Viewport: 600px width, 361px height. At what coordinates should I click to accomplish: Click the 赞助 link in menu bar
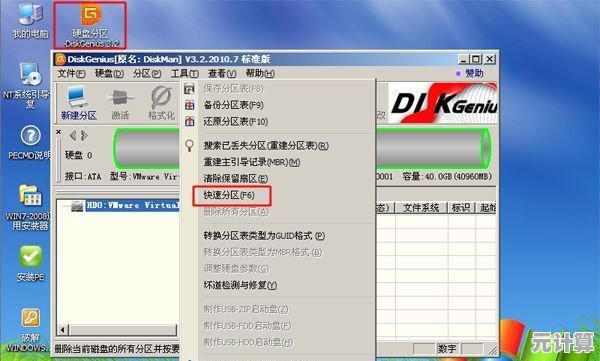coord(470,73)
